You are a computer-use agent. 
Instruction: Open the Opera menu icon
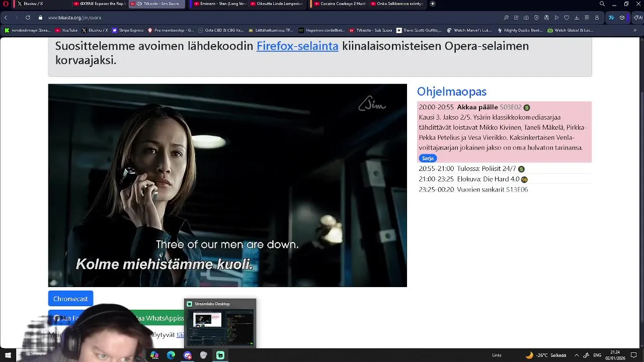[6, 4]
